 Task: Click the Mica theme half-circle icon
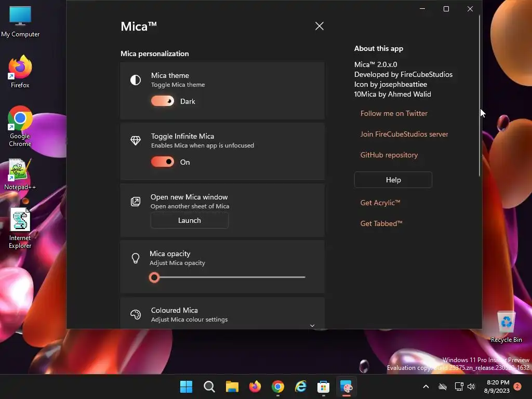[136, 80]
